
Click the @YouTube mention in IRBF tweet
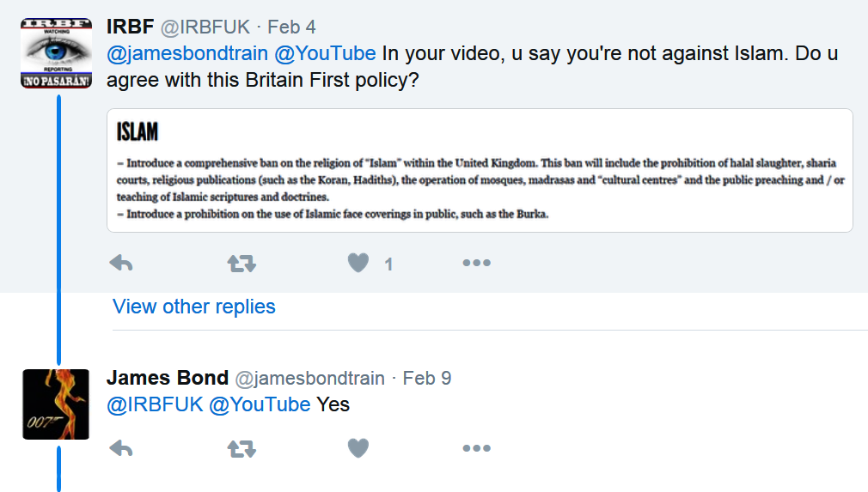(325, 53)
